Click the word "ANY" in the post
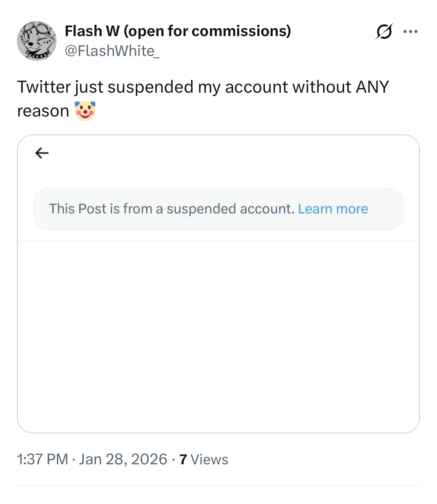The width and height of the screenshot is (437, 504). pyautogui.click(x=372, y=87)
